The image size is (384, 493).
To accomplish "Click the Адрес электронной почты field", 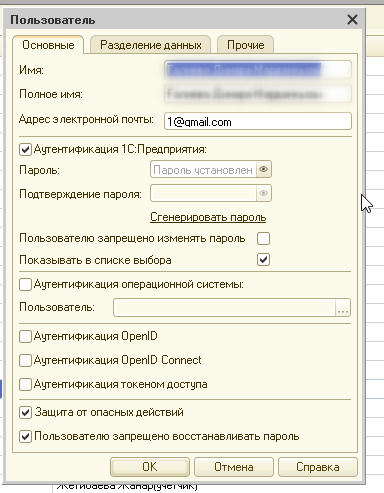I will pyautogui.click(x=258, y=121).
